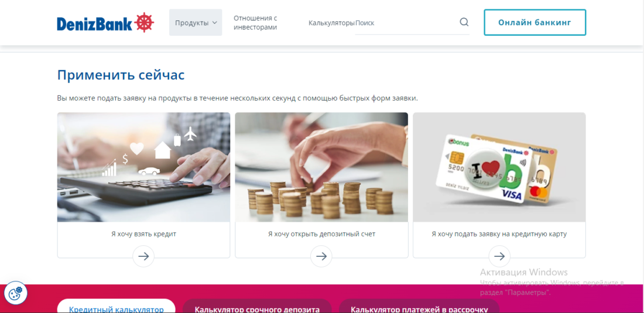Click arrow under credit card application
Viewport: 644px width, 313px height.
(499, 256)
